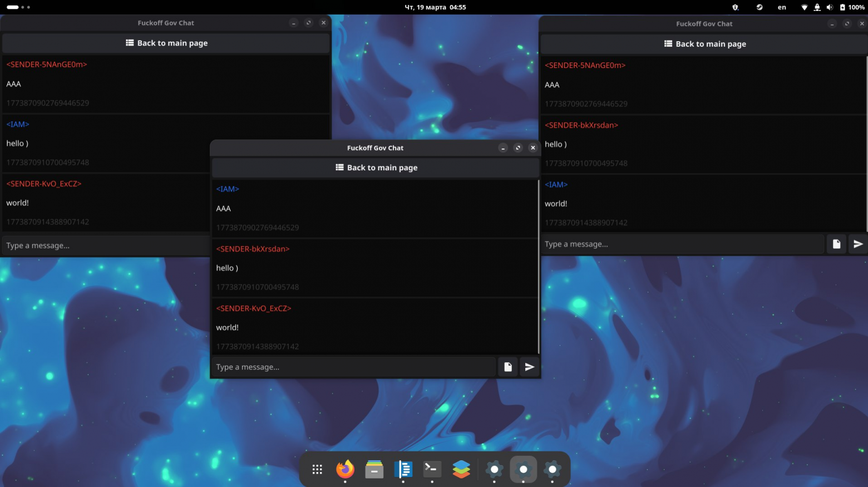
Task: Click timestamp 1773870910700495748 in the center window
Action: click(258, 287)
